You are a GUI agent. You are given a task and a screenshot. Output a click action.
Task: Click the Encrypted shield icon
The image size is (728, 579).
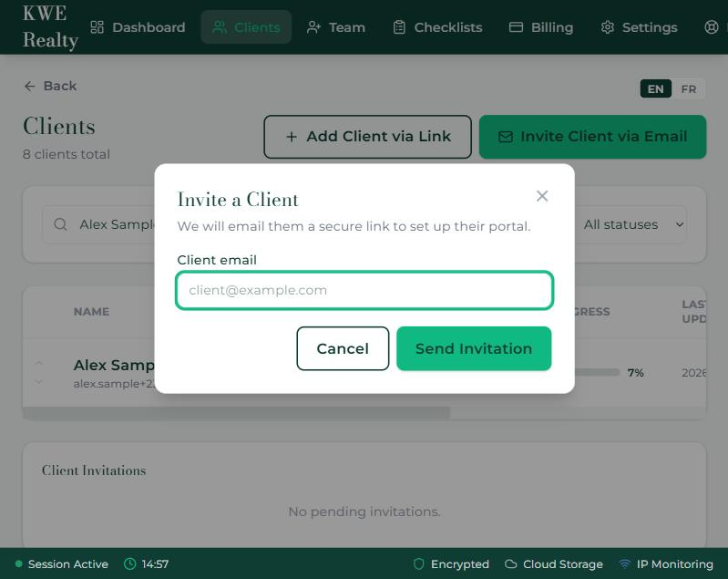pyautogui.click(x=419, y=564)
